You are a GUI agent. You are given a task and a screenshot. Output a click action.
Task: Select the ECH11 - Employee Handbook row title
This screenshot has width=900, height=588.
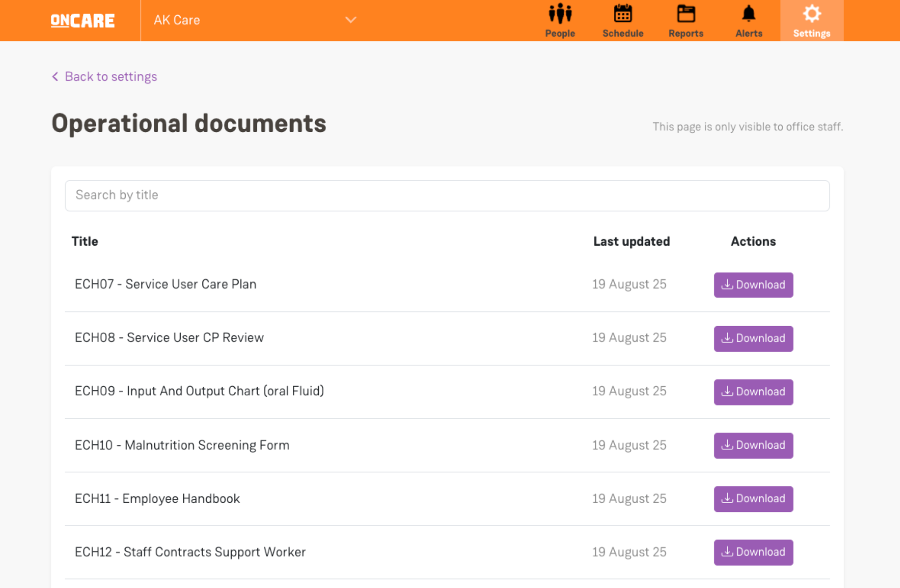[x=157, y=499]
